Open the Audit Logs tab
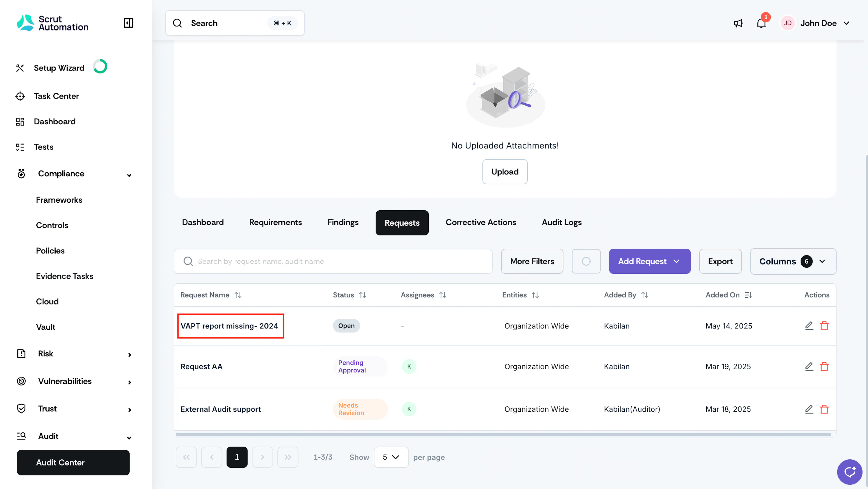 click(x=561, y=222)
